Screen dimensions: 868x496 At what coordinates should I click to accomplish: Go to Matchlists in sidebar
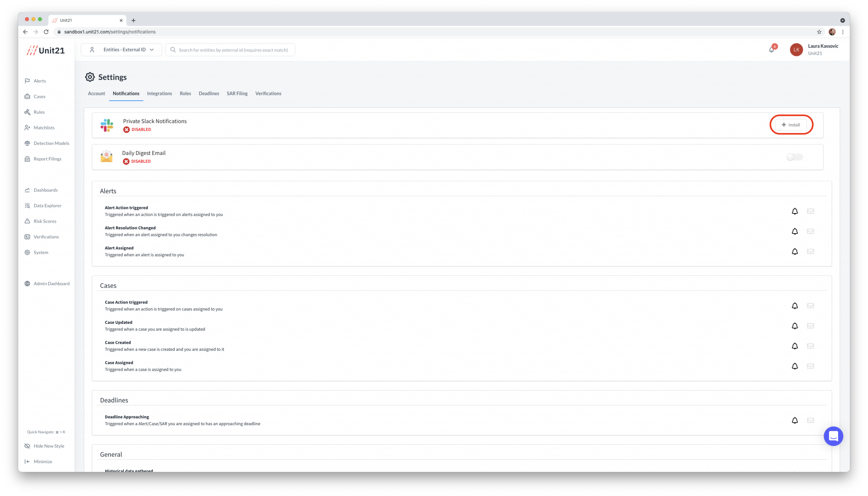[x=44, y=127]
